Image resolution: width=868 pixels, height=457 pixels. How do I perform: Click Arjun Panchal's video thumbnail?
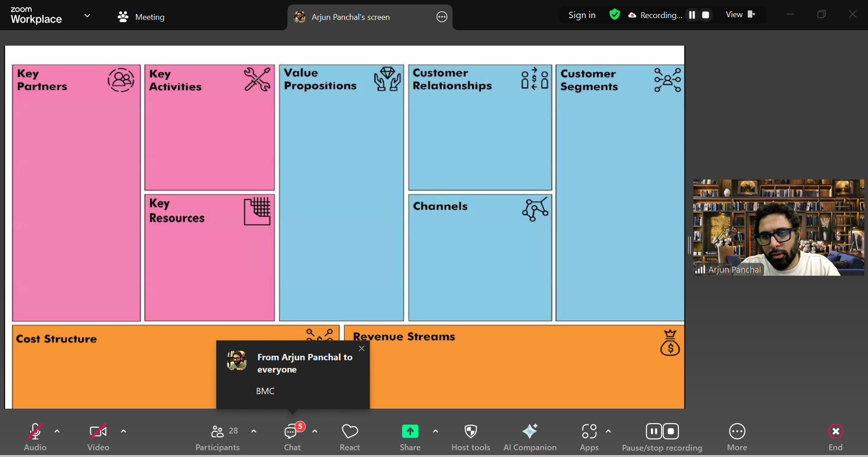778,227
